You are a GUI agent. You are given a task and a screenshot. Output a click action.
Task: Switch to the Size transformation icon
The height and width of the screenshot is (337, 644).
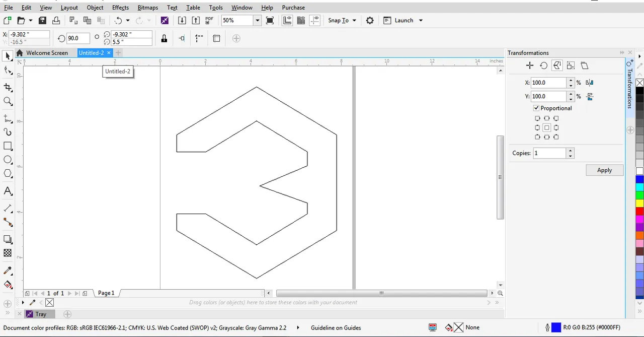coord(571,65)
